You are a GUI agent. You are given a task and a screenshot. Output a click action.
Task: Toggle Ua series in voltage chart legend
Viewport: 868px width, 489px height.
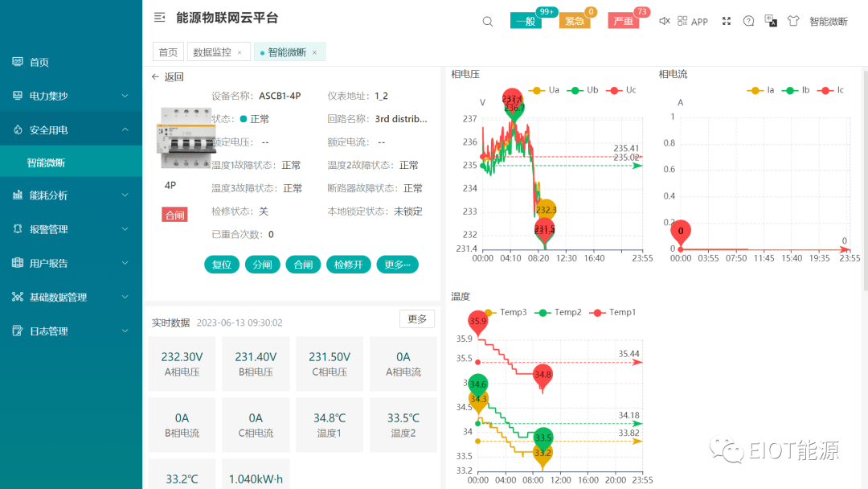click(547, 90)
